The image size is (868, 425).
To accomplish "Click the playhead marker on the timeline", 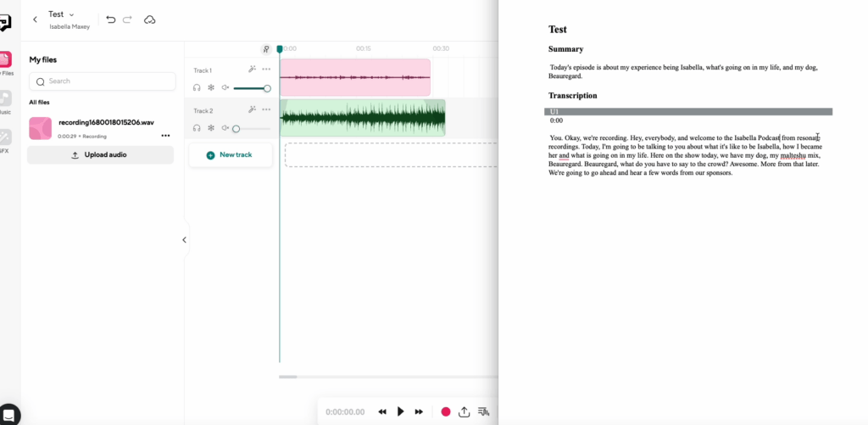I will click(280, 49).
